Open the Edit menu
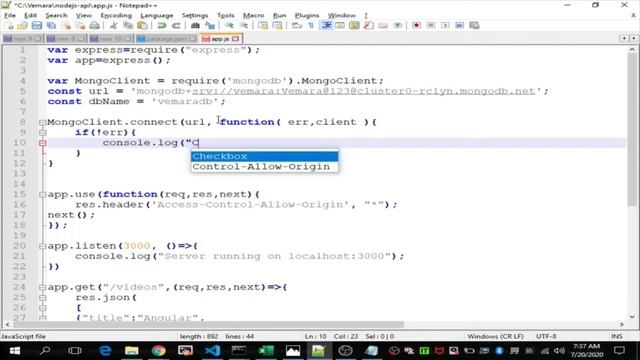This screenshot has width=640, height=360. [30, 15]
